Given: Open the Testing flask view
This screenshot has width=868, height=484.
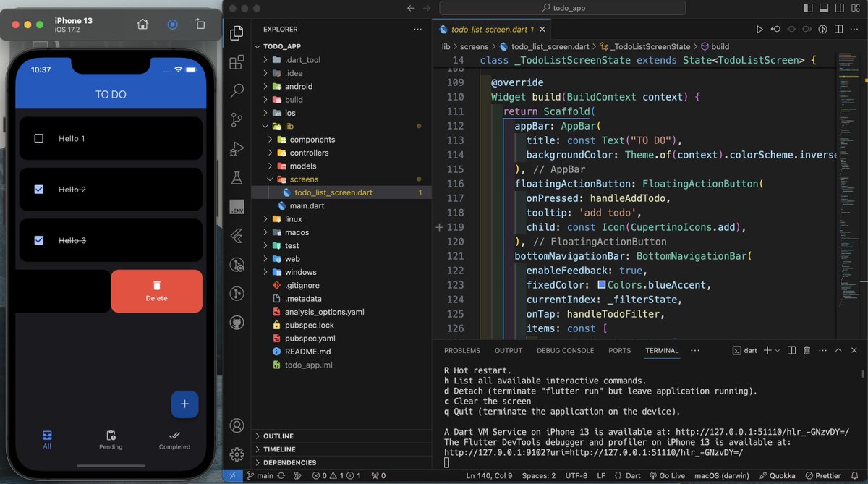Looking at the screenshot, I should click(x=237, y=177).
